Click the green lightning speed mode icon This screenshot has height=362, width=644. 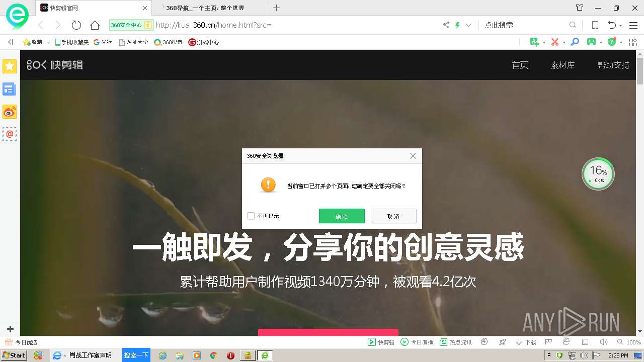[x=457, y=25]
